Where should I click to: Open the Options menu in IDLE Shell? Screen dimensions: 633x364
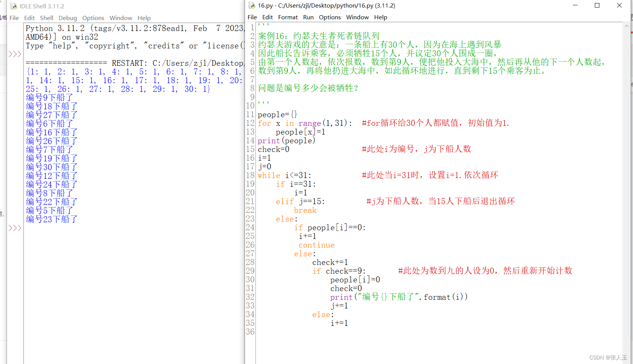93,18
